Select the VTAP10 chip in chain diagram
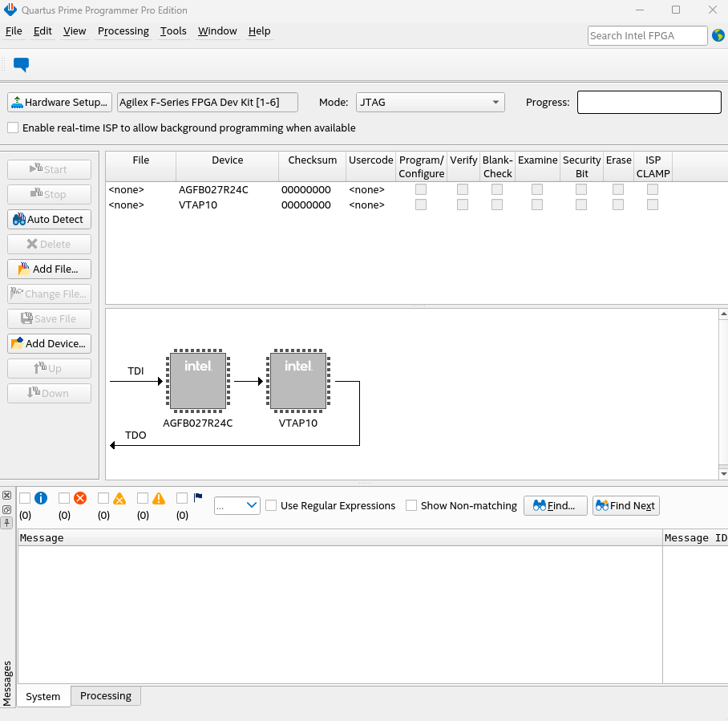This screenshot has height=721, width=728. coord(298,381)
